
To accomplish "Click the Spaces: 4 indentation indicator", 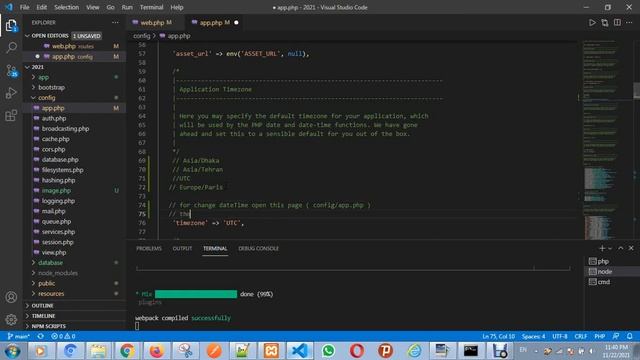I will pyautogui.click(x=533, y=336).
